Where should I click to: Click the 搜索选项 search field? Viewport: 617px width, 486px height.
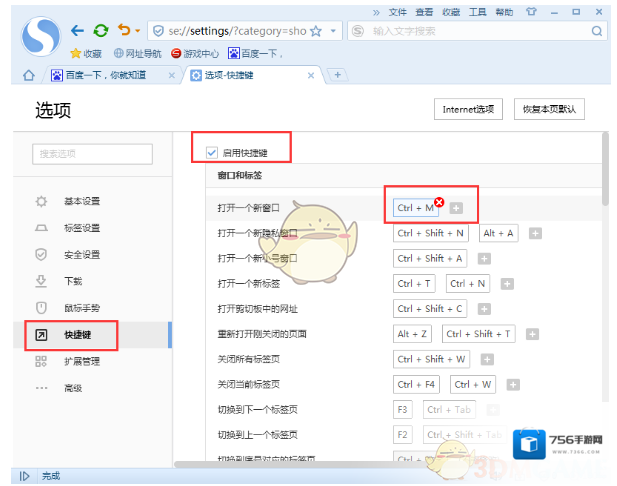click(x=92, y=154)
